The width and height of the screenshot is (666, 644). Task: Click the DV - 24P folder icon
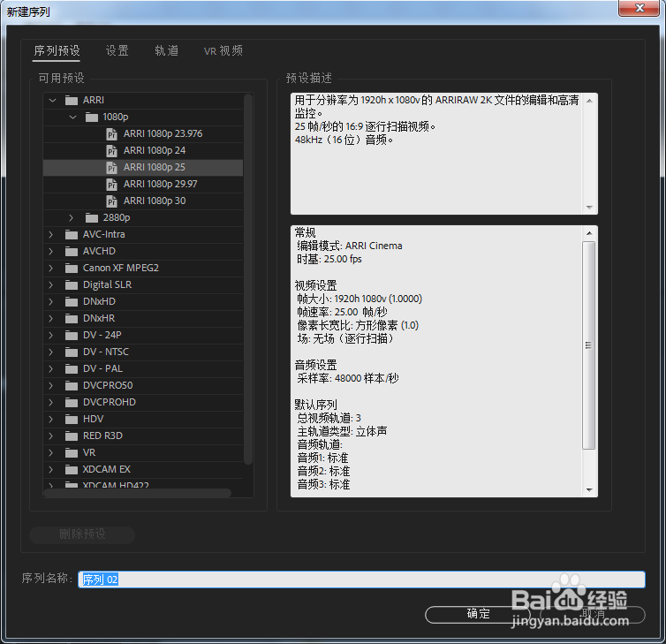pyautogui.click(x=72, y=335)
